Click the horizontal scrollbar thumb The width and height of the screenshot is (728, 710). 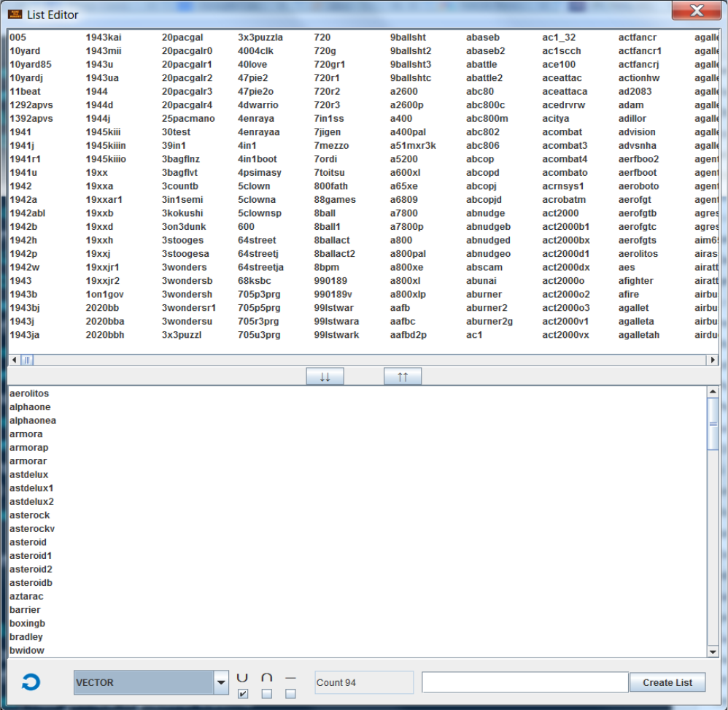(27, 360)
